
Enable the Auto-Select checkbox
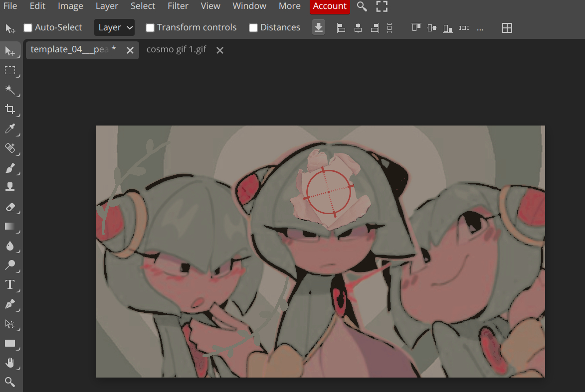(28, 28)
